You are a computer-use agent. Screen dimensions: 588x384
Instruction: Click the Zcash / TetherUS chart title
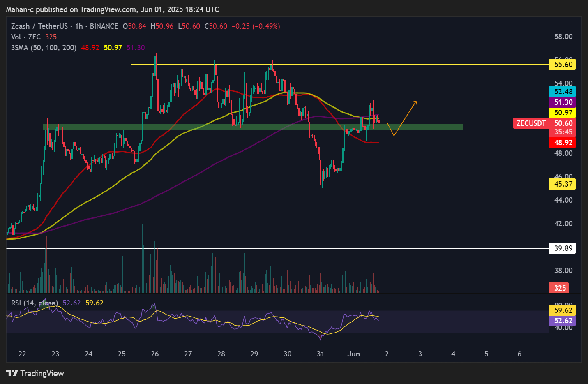39,26
